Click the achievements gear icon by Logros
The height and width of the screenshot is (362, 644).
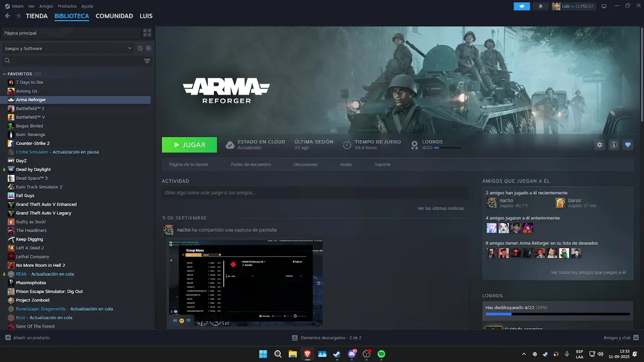[x=415, y=145]
